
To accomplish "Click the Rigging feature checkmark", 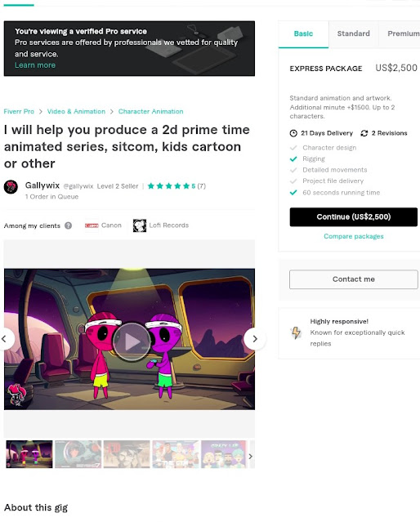I will pyautogui.click(x=293, y=158).
